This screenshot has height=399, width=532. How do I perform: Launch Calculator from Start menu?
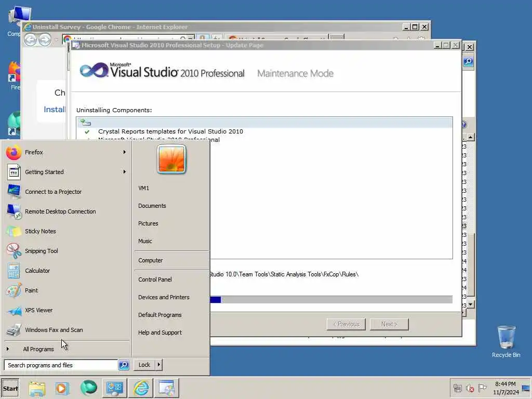[66, 271]
